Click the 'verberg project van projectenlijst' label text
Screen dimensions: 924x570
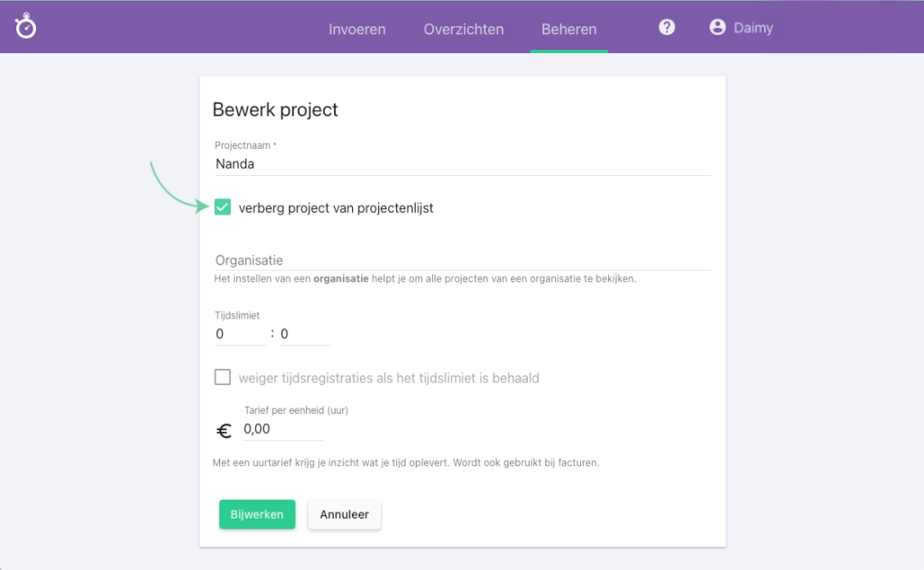tap(335, 207)
